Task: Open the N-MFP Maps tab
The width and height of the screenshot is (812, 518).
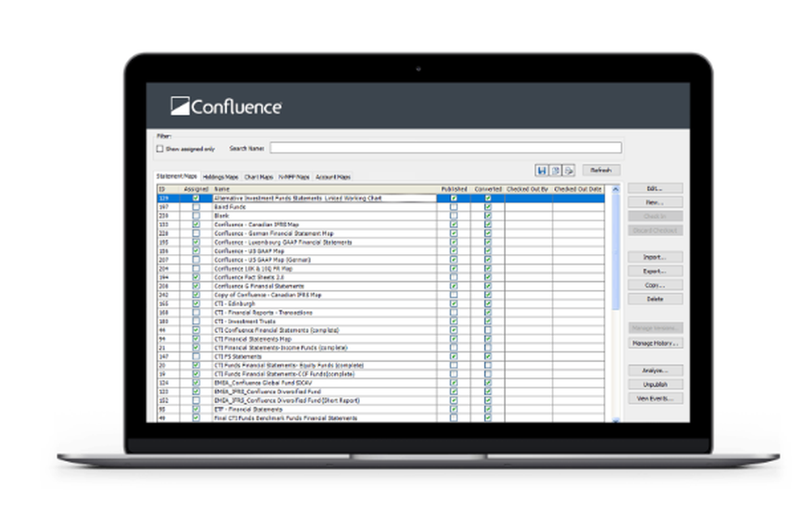Action: pyautogui.click(x=294, y=177)
